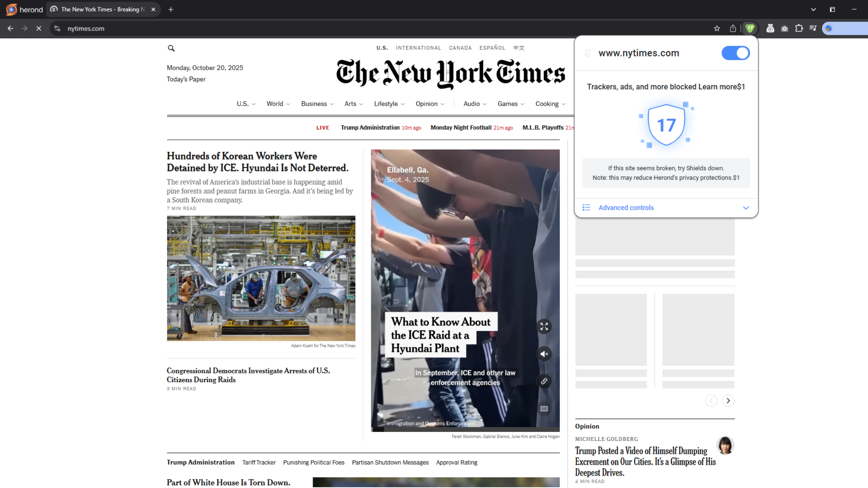Screen dimensions: 868x488
Task: Stop page loading with X button
Action: click(x=39, y=28)
